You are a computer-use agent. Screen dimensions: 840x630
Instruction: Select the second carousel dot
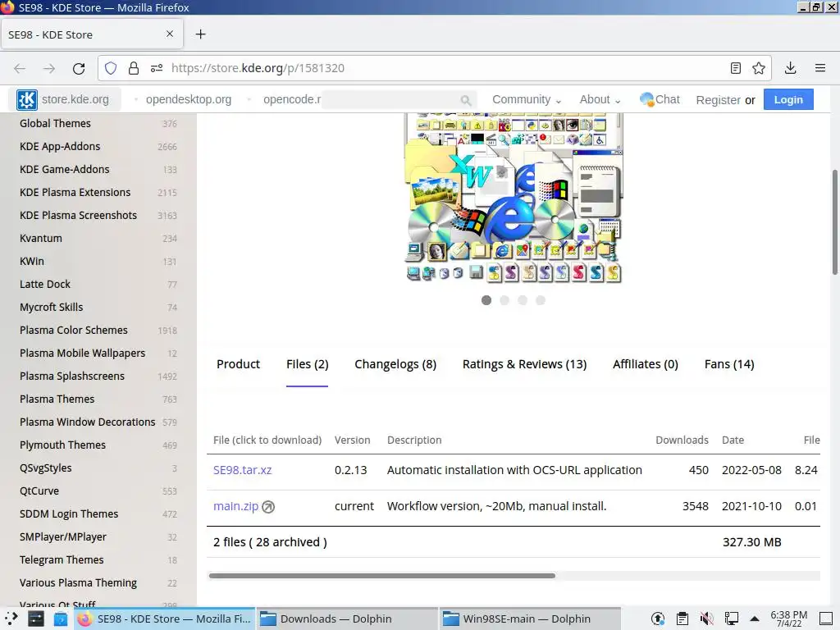coord(504,300)
